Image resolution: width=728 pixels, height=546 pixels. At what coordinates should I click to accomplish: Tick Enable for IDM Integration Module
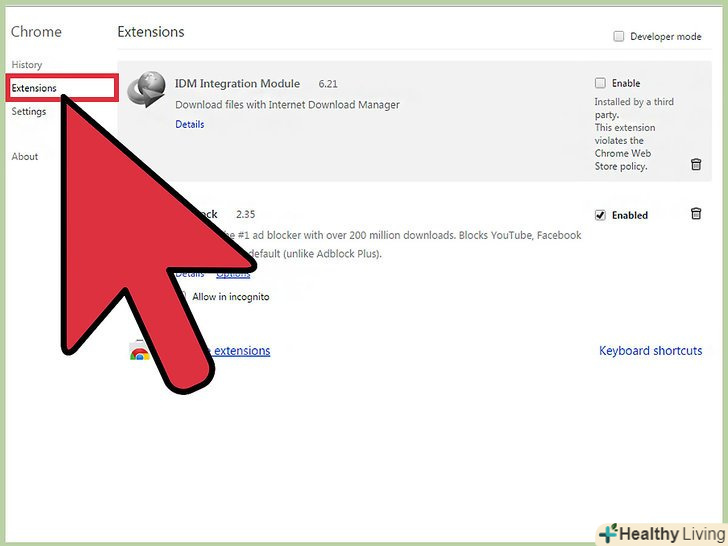click(600, 83)
